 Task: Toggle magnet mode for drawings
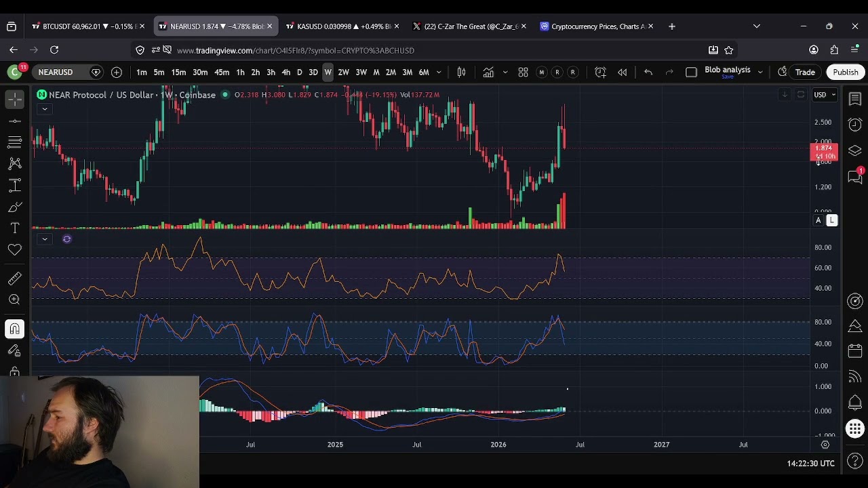15,329
